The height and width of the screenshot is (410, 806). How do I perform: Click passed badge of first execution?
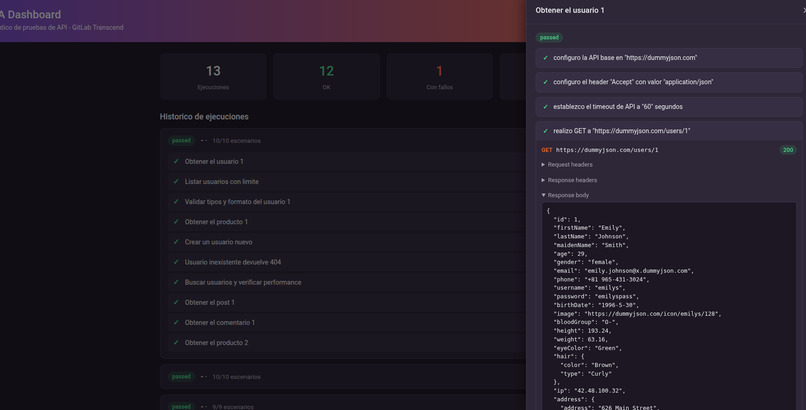coord(181,141)
